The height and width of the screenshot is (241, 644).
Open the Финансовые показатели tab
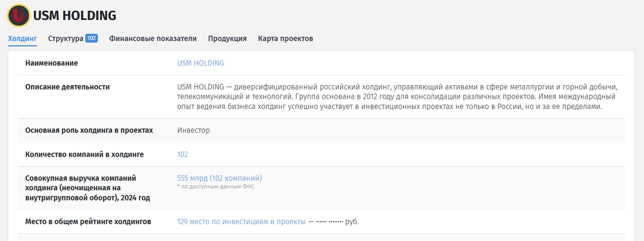153,39
